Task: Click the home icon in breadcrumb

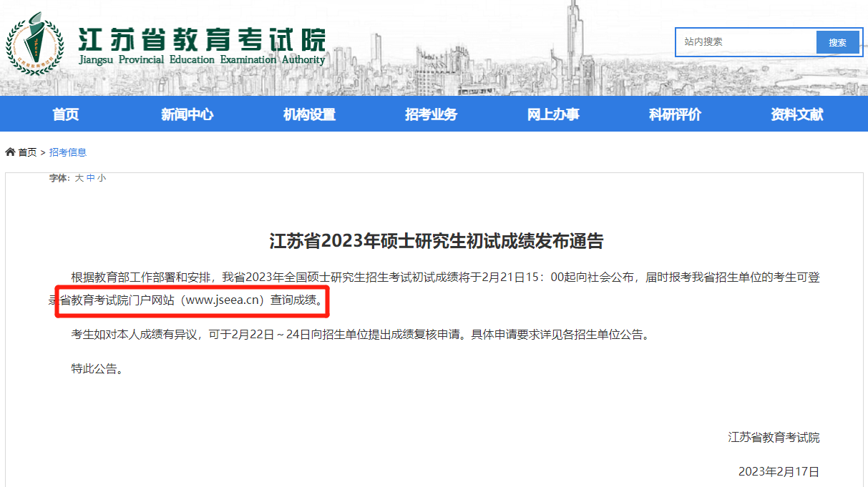Action: click(x=10, y=152)
